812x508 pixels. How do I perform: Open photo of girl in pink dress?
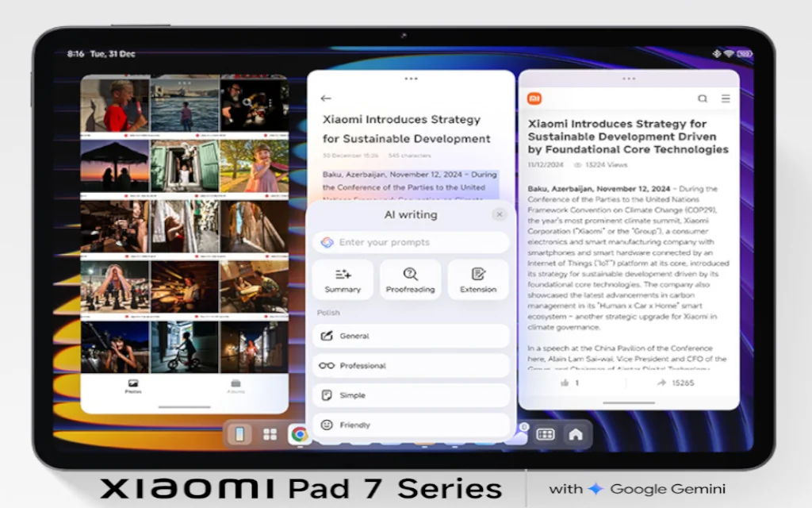coord(255,166)
